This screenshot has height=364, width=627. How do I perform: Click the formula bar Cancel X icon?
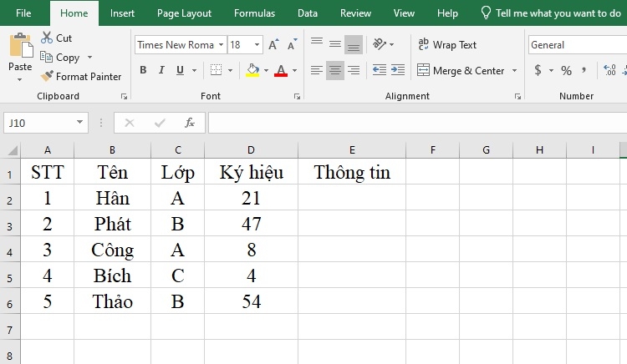[130, 123]
